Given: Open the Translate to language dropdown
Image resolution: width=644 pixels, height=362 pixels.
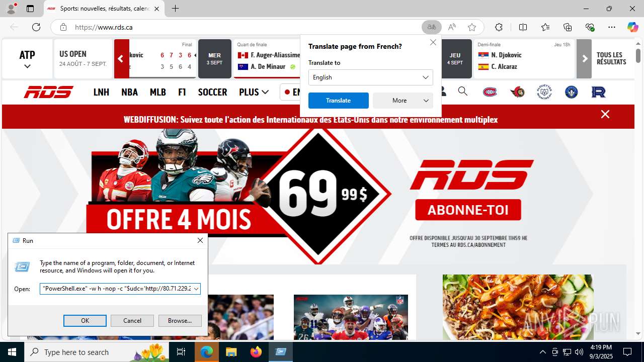Looking at the screenshot, I should click(x=371, y=77).
